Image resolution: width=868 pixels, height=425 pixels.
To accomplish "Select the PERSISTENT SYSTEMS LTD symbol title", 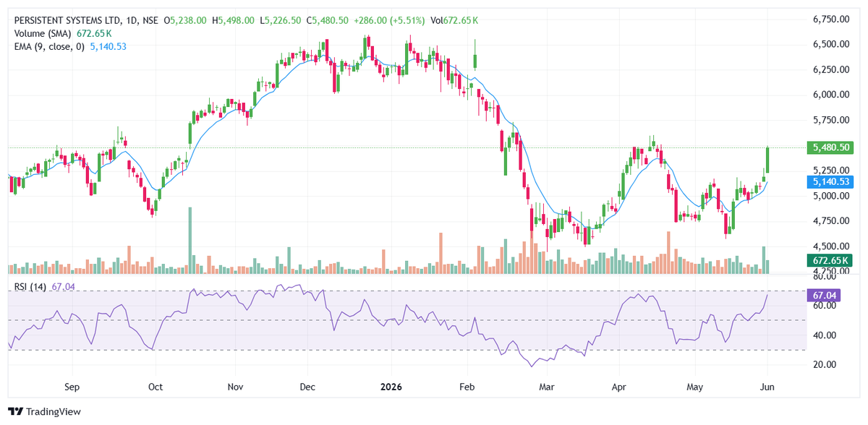I will click(x=67, y=21).
